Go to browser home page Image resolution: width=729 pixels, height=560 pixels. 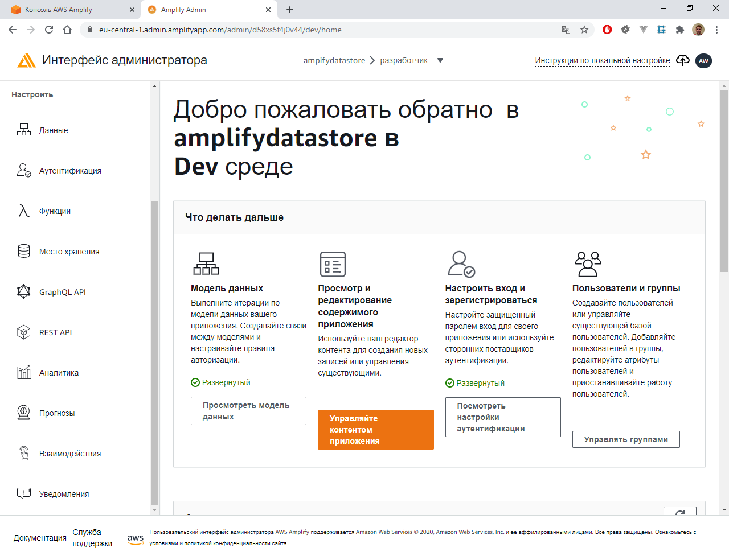(67, 30)
